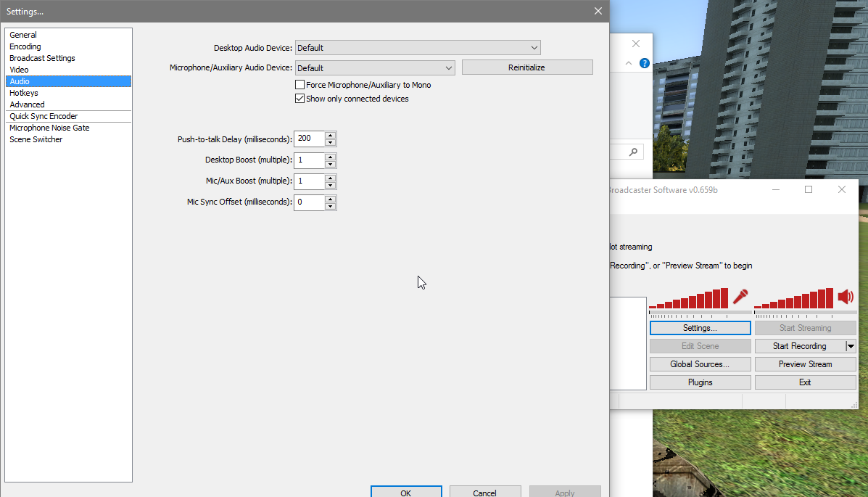Click the Reinitialize button
This screenshot has height=497, width=868.
(527, 66)
